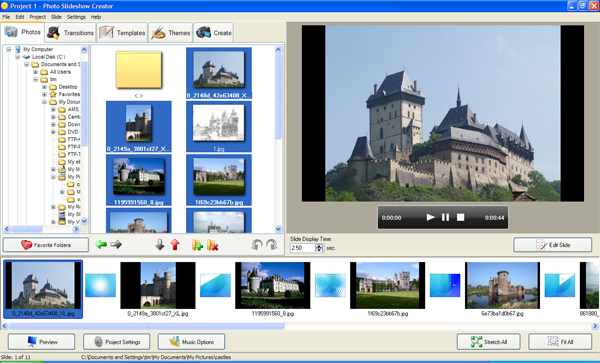Screen dimensions: 600x363
Task: Select the 0_2149a_3801cf27 browser thumbnail
Action: 139,127
